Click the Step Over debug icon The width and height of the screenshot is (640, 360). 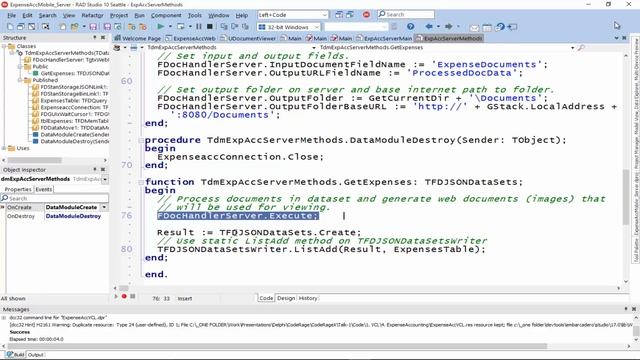234,27
